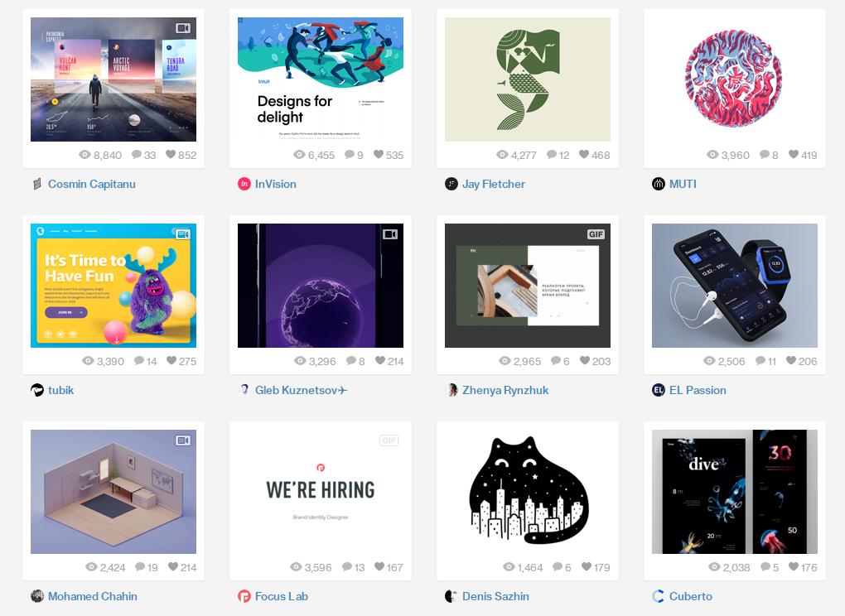This screenshot has width=845, height=616.
Task: Go to Mohamed Chahin's profile
Action: point(93,596)
